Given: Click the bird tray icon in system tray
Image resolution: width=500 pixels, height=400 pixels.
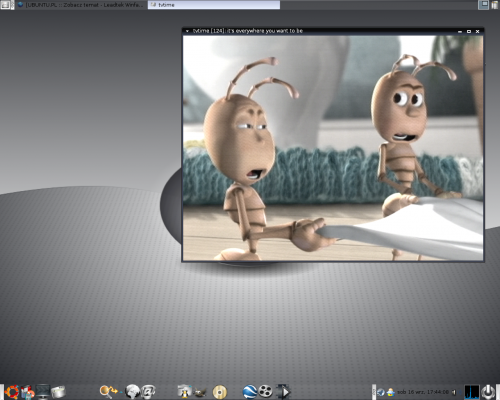Looking at the screenshot, I should (x=381, y=392).
